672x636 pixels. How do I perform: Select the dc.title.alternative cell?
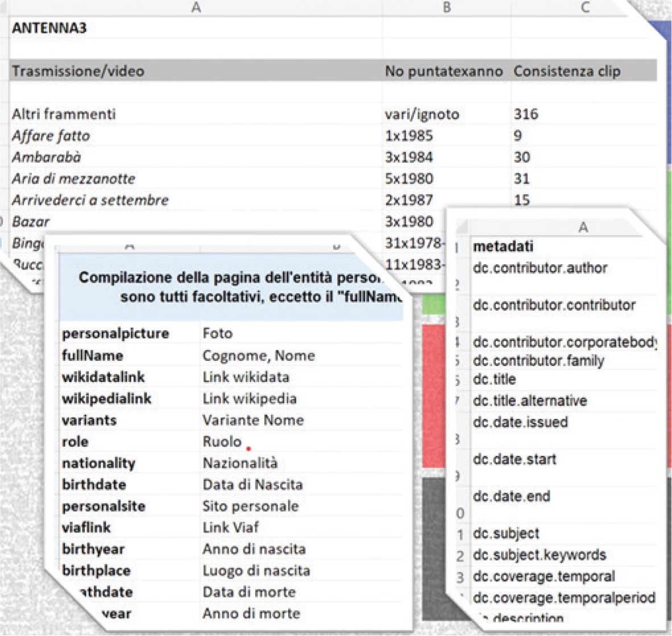click(563, 401)
